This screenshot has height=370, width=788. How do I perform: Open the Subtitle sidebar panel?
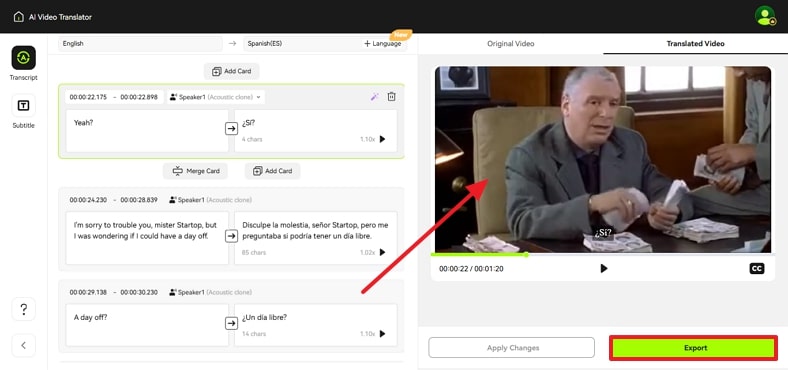tap(24, 105)
